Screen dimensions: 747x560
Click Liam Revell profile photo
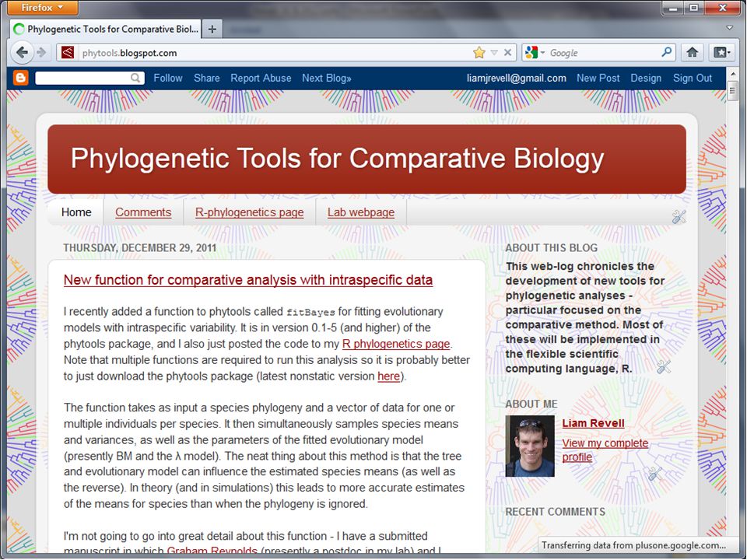(x=530, y=446)
